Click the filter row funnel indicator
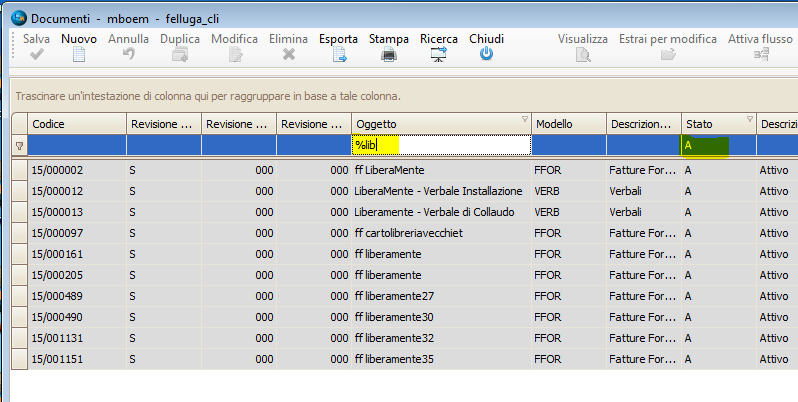The image size is (798, 402). pos(19,146)
